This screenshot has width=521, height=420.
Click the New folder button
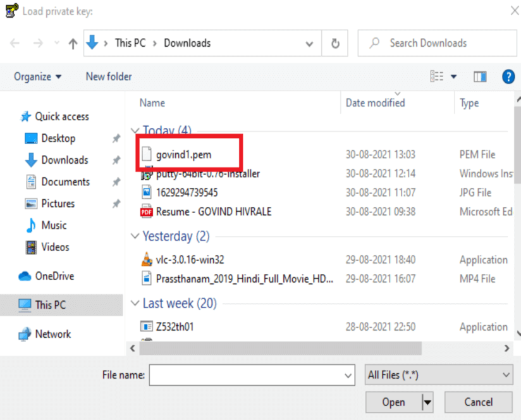coord(108,76)
